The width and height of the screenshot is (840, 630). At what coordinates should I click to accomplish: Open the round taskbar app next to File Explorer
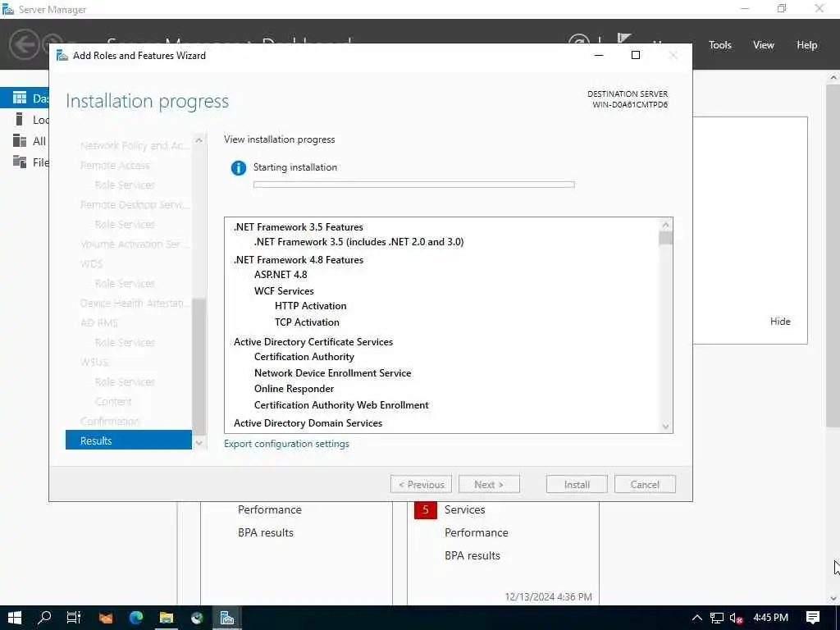[197, 618]
